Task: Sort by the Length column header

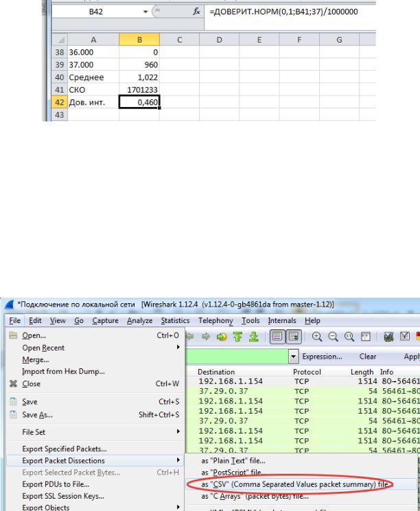Action: (x=362, y=372)
